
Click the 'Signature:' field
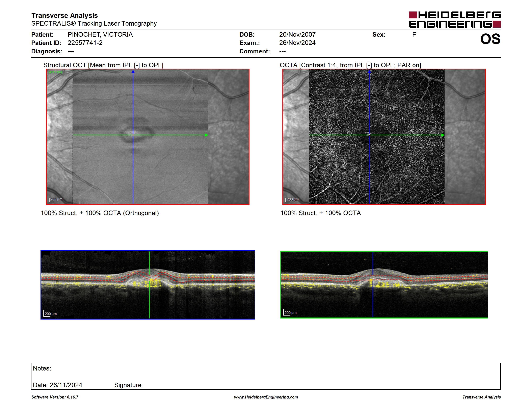pos(129,385)
